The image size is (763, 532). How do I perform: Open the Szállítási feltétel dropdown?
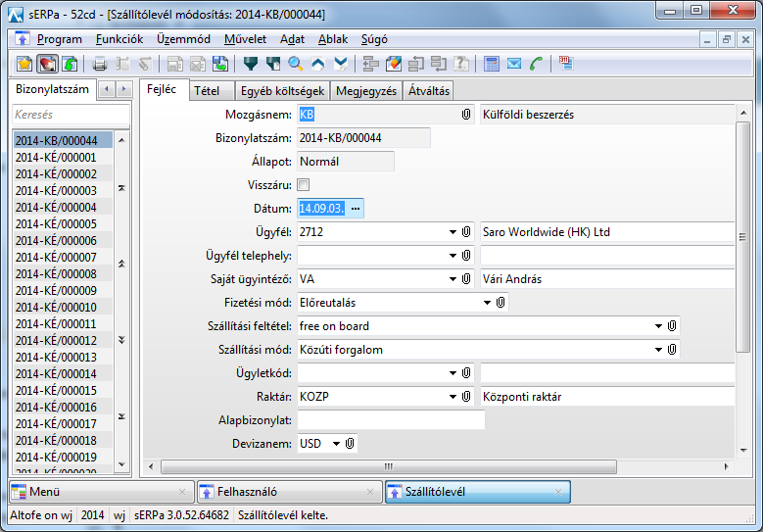[x=658, y=326]
